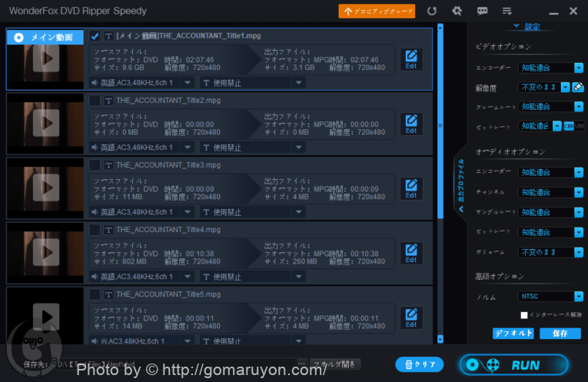588x382 pixels.
Task: Click the title list scrollbar thumb
Action: pyautogui.click(x=440, y=125)
